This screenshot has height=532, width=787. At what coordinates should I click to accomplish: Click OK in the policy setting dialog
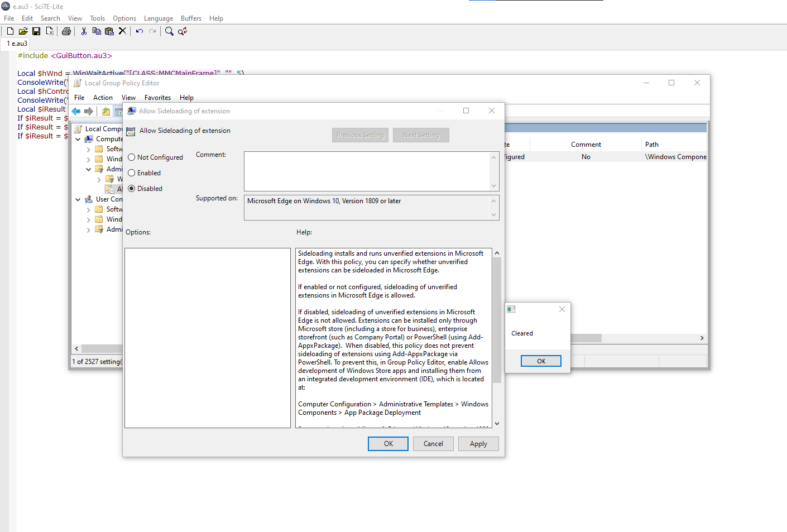click(x=388, y=444)
